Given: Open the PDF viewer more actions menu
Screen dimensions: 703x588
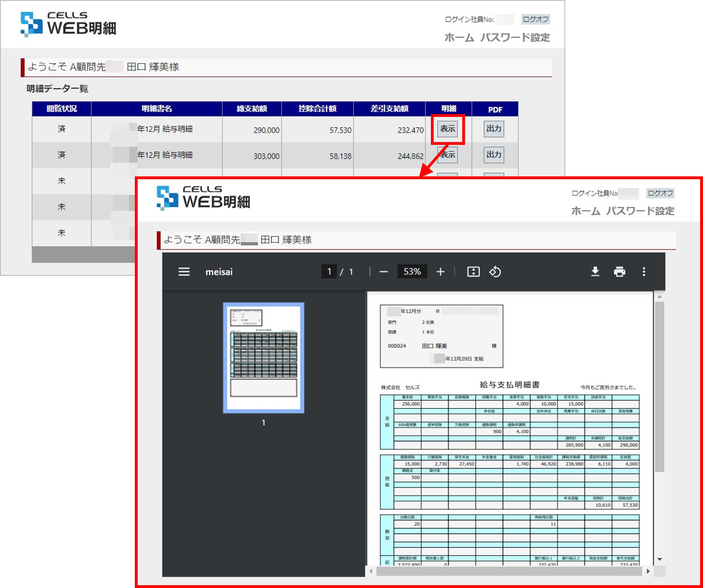Looking at the screenshot, I should [x=644, y=271].
